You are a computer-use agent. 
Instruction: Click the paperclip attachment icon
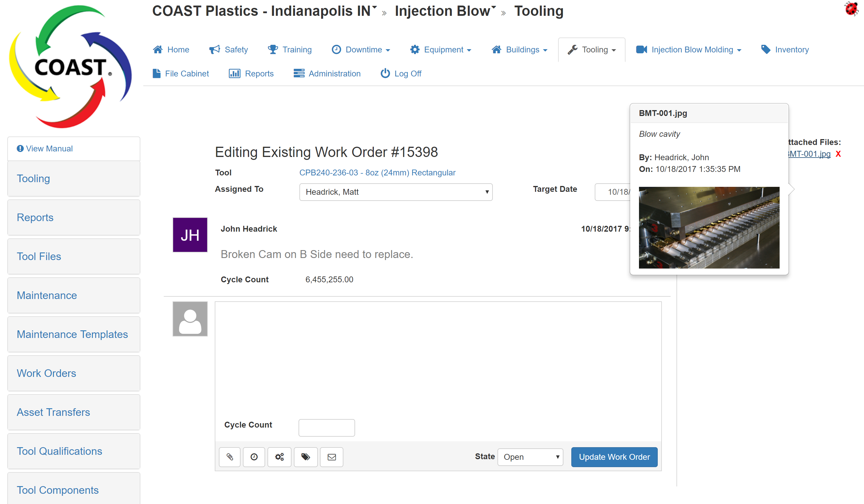coord(229,457)
